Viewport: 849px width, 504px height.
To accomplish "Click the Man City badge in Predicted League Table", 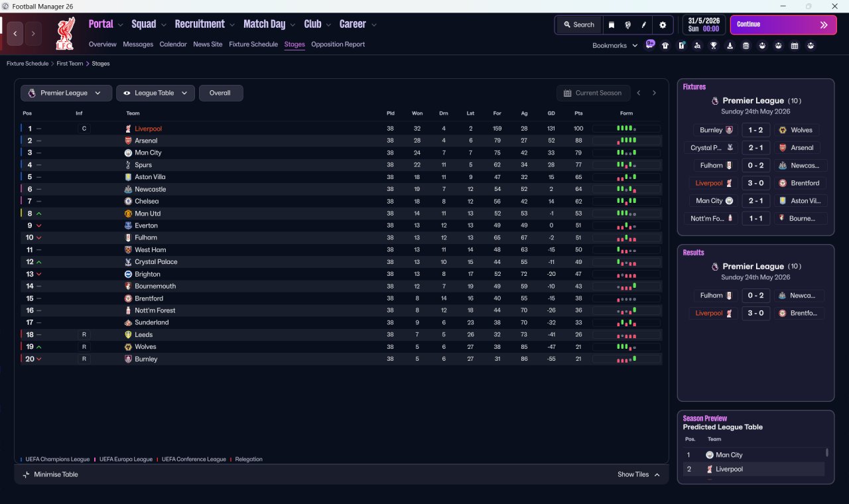I will pos(710,455).
